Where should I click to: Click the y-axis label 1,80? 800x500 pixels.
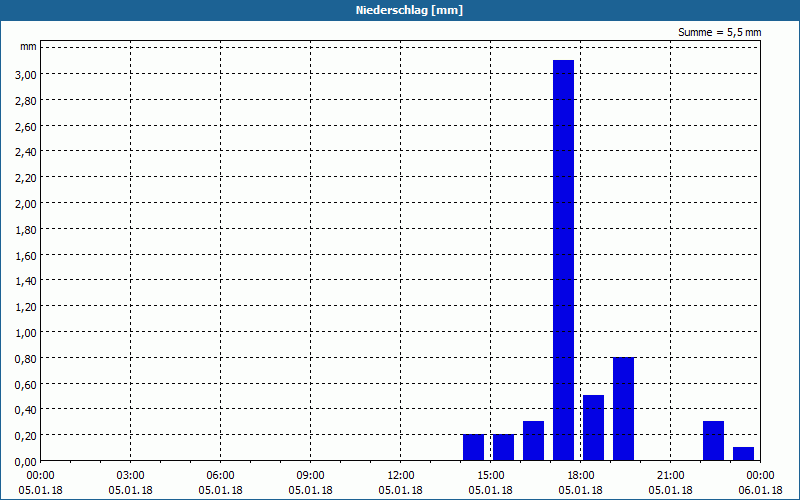point(26,230)
